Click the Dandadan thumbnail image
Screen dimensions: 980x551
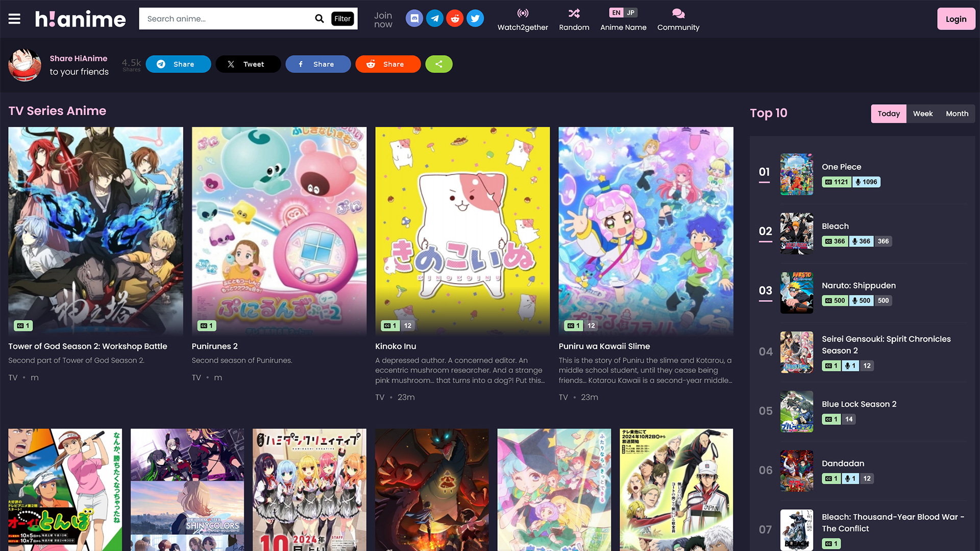coord(797,470)
